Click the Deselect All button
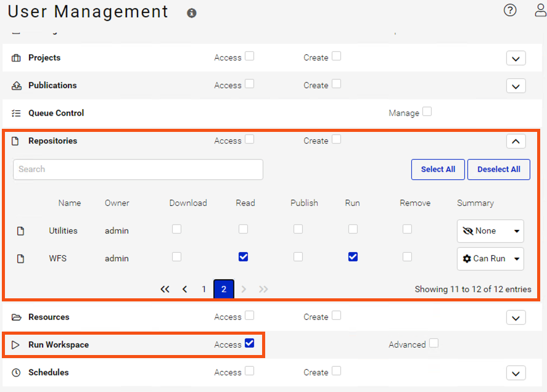 pos(498,169)
